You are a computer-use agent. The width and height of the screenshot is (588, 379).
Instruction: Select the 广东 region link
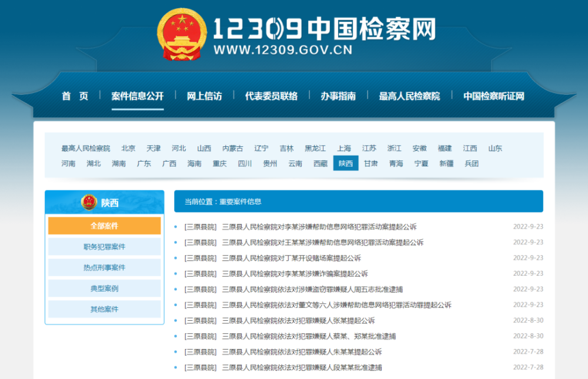144,163
